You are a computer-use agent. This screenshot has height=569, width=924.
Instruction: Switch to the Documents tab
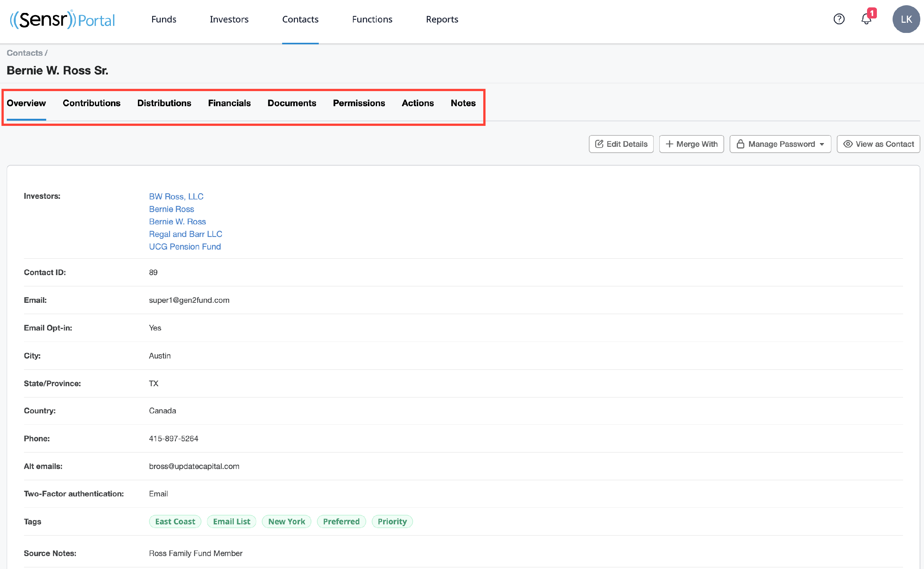click(292, 103)
